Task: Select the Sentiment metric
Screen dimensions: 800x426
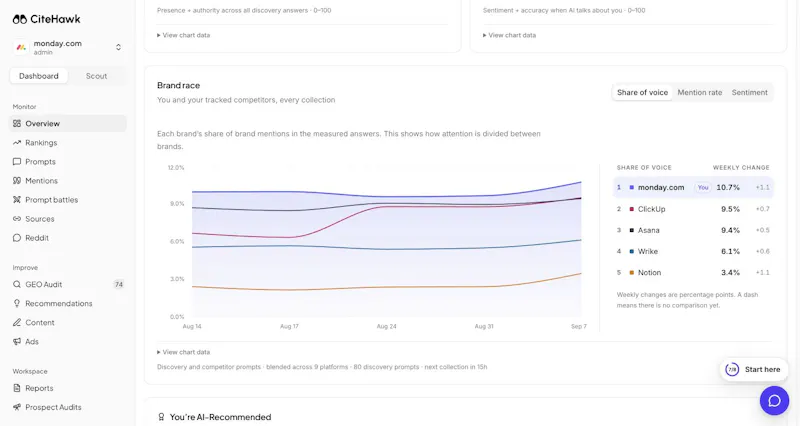Action: pyautogui.click(x=749, y=92)
